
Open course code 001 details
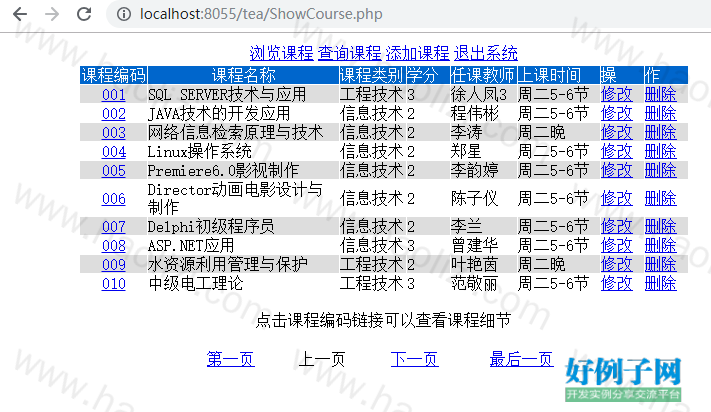pyautogui.click(x=114, y=95)
